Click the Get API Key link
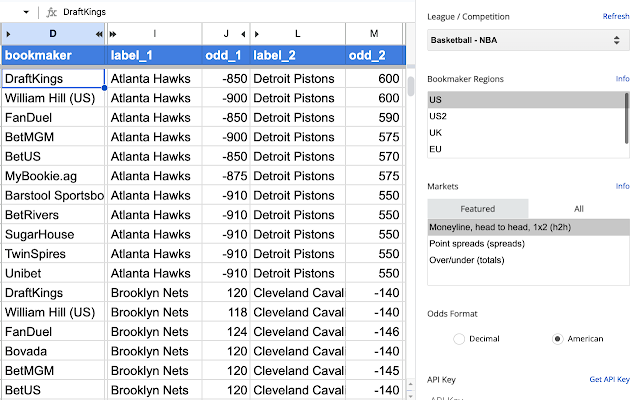The image size is (640, 400). 609,379
